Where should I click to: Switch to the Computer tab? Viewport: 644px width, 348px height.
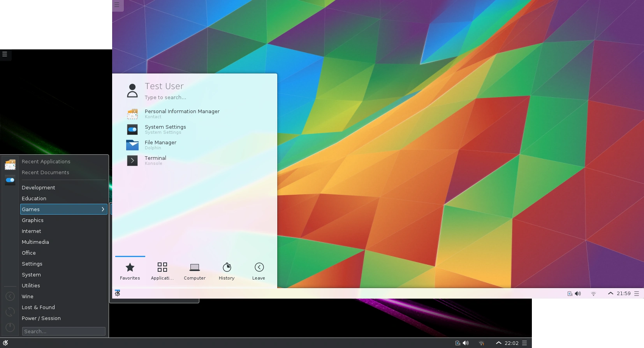[195, 271]
